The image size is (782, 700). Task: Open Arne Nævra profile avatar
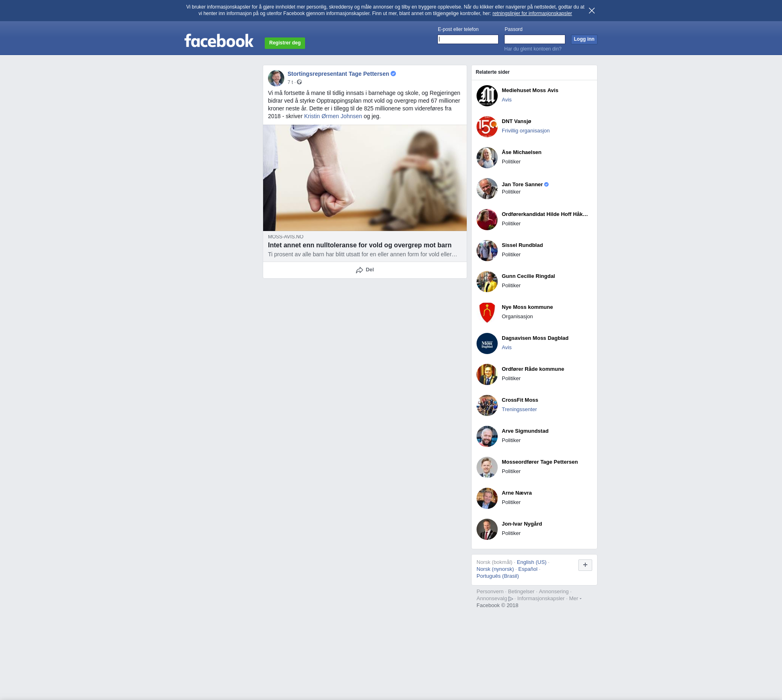[x=487, y=498]
